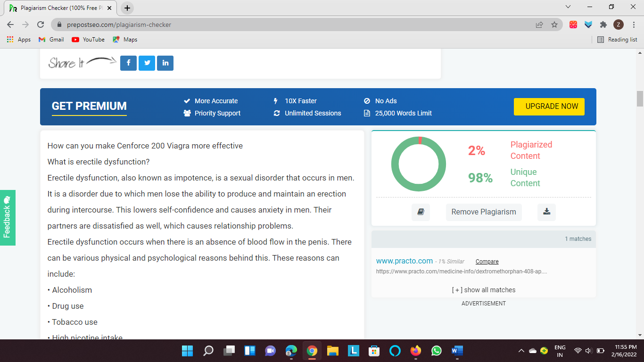Open the Chrome profile avatar Z
644x362 pixels.
pyautogui.click(x=619, y=25)
